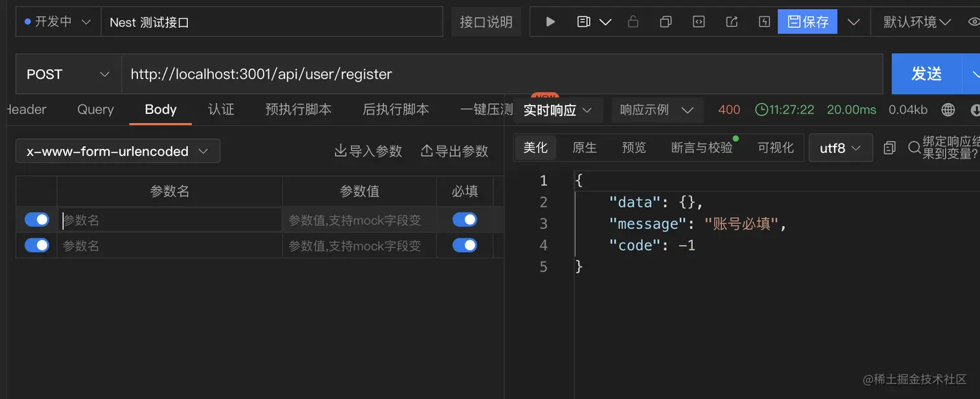980x399 pixels.
Task: Open the generate code icon near Save
Action: coord(699,21)
